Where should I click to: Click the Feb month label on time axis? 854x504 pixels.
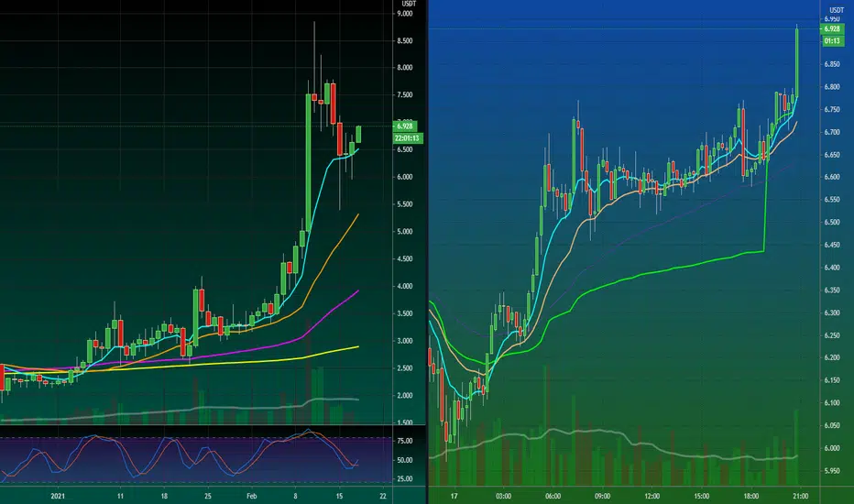[x=252, y=497]
